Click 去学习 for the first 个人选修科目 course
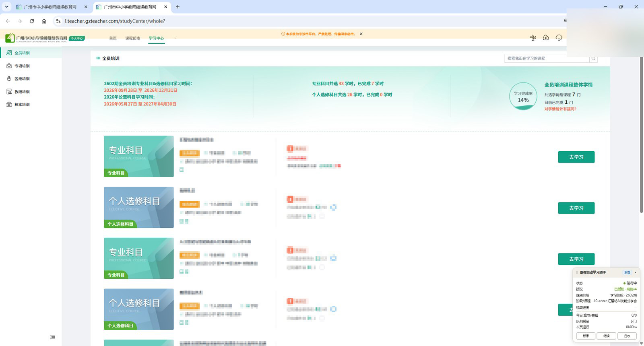Screen dimensions: 644x346 click(576, 208)
